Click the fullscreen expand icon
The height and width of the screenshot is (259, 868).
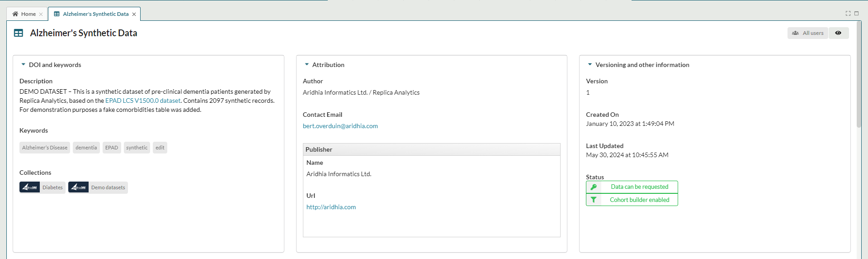tap(848, 14)
